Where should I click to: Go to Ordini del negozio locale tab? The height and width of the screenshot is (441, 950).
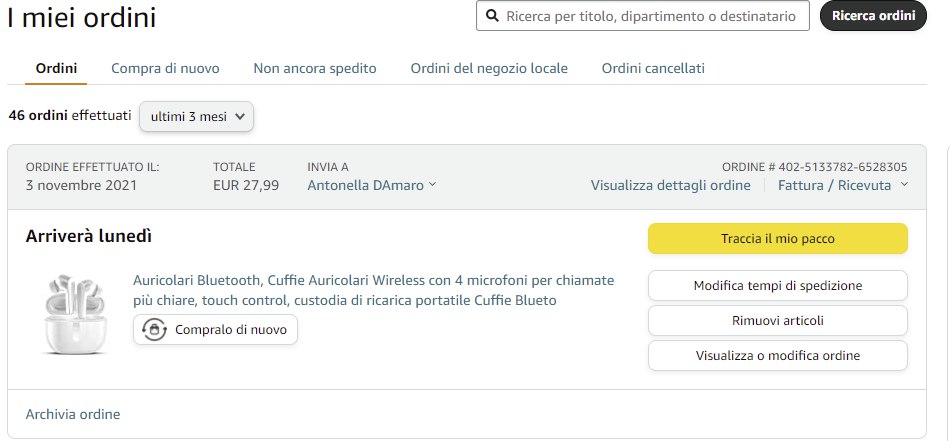pos(489,68)
